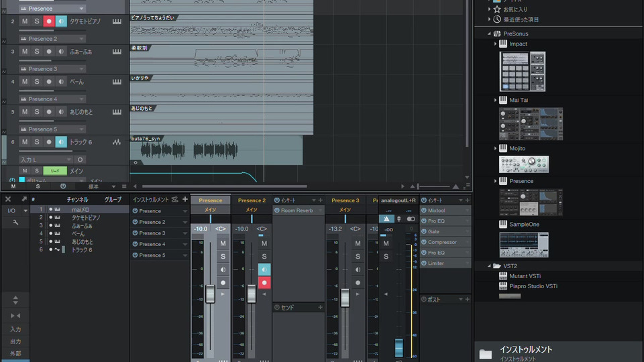The image size is (644, 362).
Task: Disarm record on タケモトピアノ track
Action: [49, 21]
